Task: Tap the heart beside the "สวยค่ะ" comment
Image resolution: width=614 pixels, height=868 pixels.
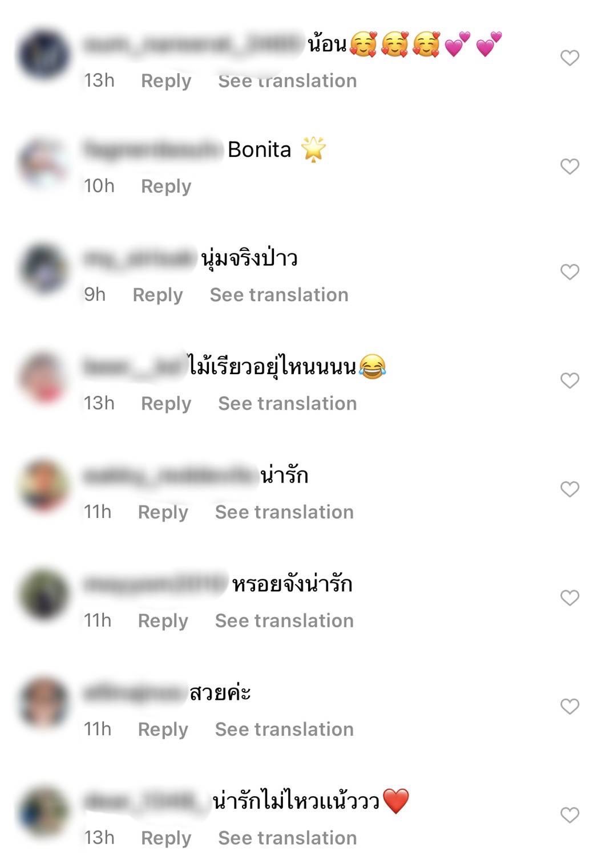Action: (x=569, y=707)
